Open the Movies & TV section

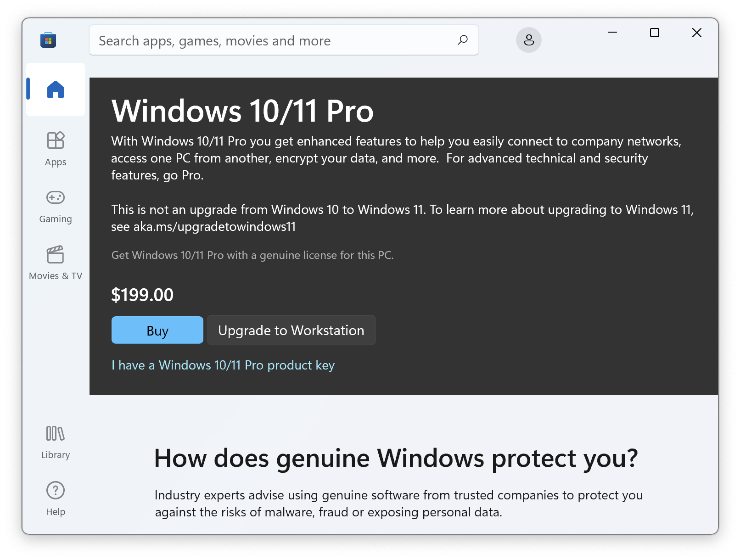(x=56, y=262)
